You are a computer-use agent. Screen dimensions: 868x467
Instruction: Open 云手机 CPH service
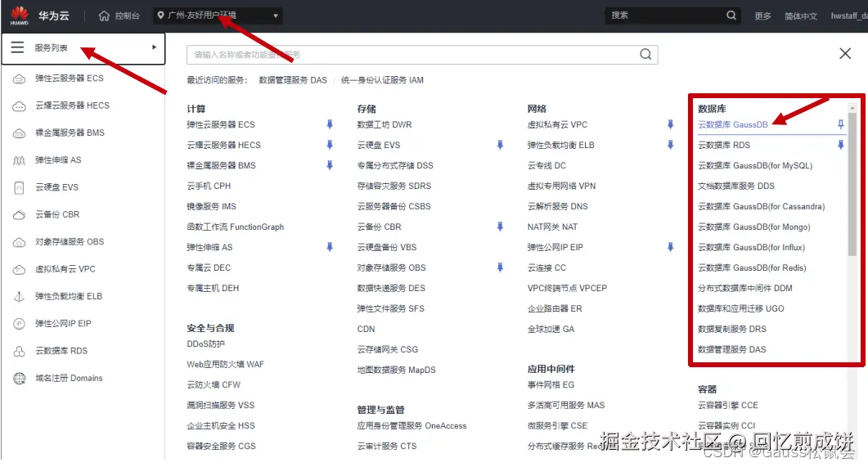tap(209, 186)
